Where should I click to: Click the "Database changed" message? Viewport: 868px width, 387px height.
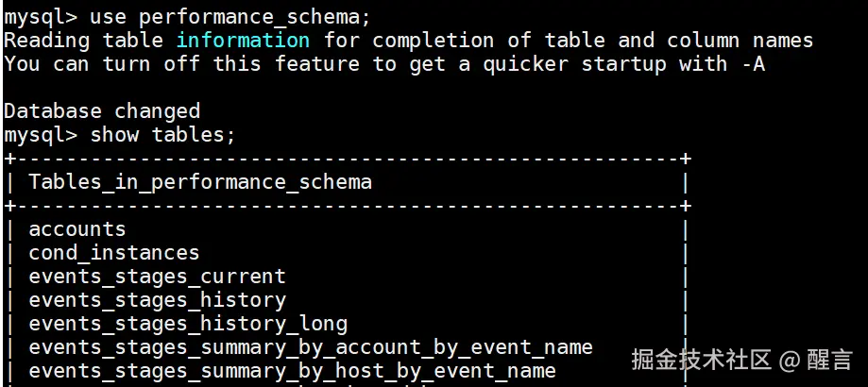102,111
